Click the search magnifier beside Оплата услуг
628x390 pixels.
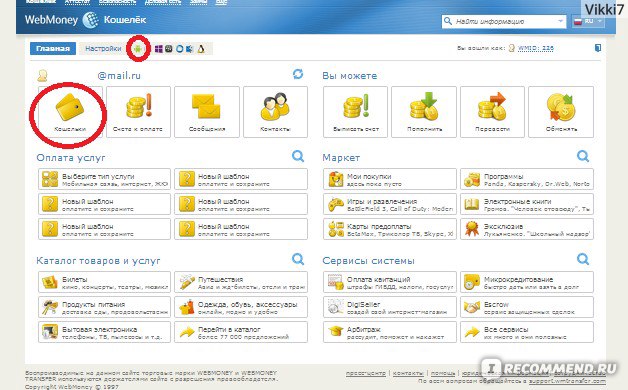[x=298, y=156]
